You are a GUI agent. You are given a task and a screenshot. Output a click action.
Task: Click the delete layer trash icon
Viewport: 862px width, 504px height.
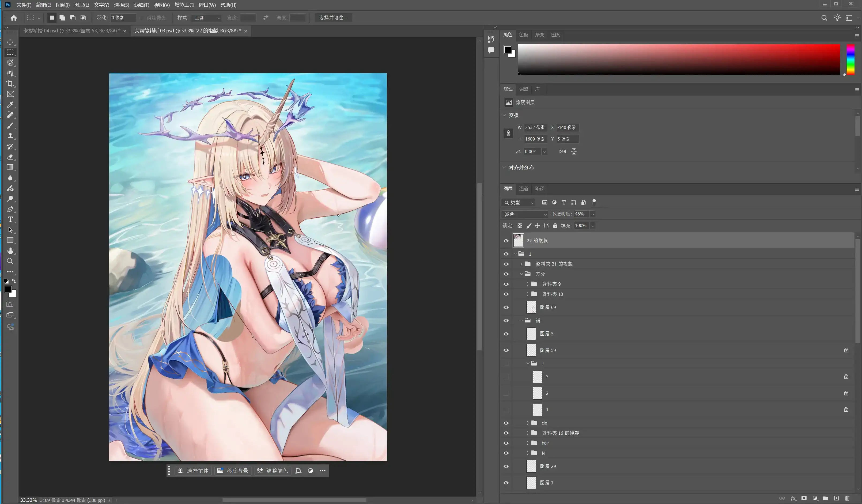click(x=847, y=498)
